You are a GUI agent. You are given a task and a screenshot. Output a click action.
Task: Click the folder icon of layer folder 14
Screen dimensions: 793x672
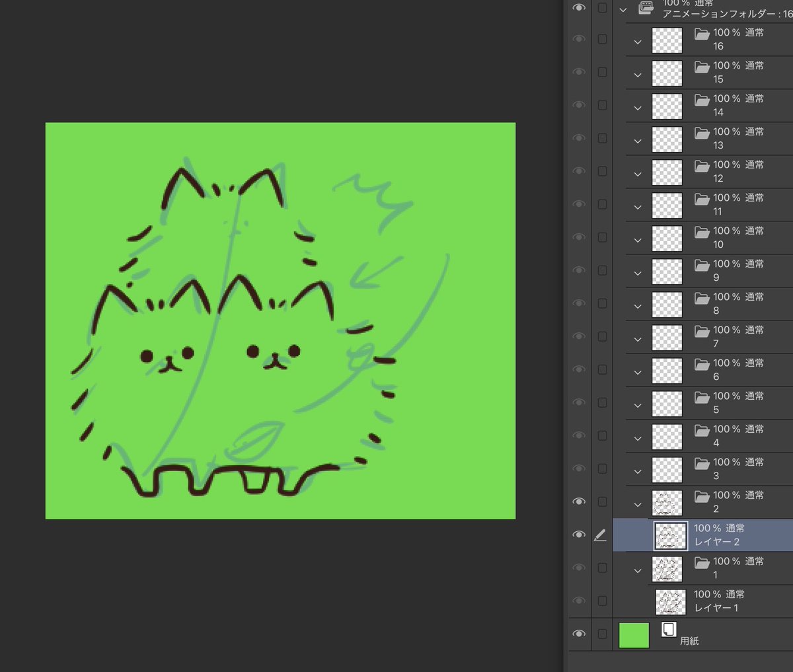702,99
